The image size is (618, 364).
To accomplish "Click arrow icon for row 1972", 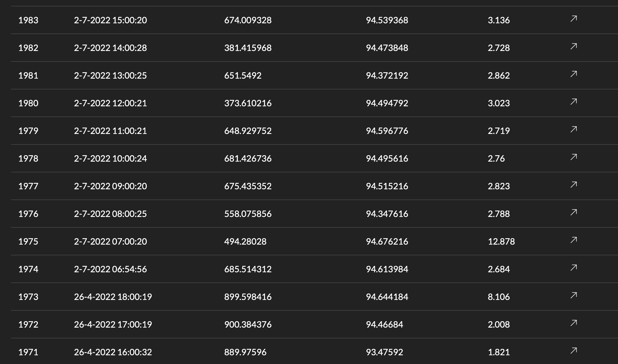I will coord(573,324).
